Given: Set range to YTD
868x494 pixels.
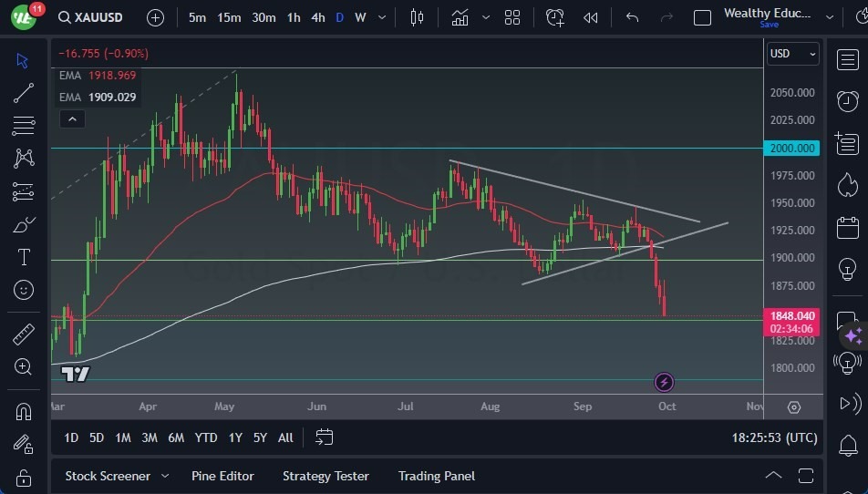Looking at the screenshot, I should pyautogui.click(x=206, y=437).
